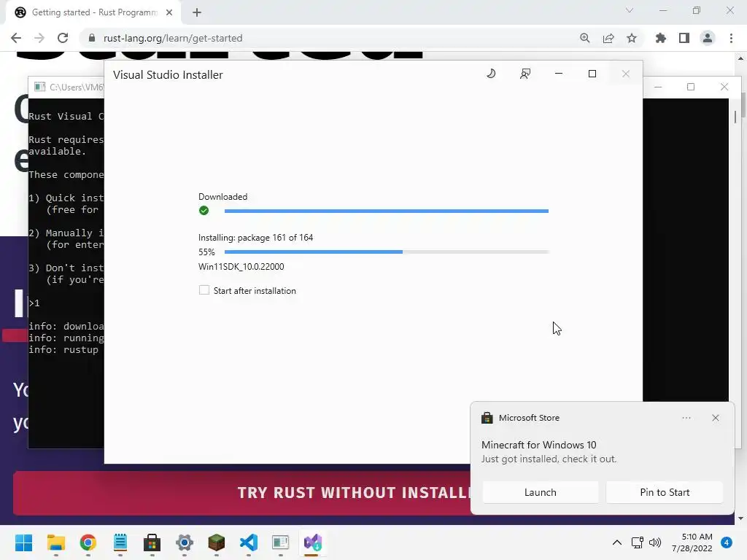Open Windows Start menu
Viewport: 747px width, 560px height.
click(23, 542)
